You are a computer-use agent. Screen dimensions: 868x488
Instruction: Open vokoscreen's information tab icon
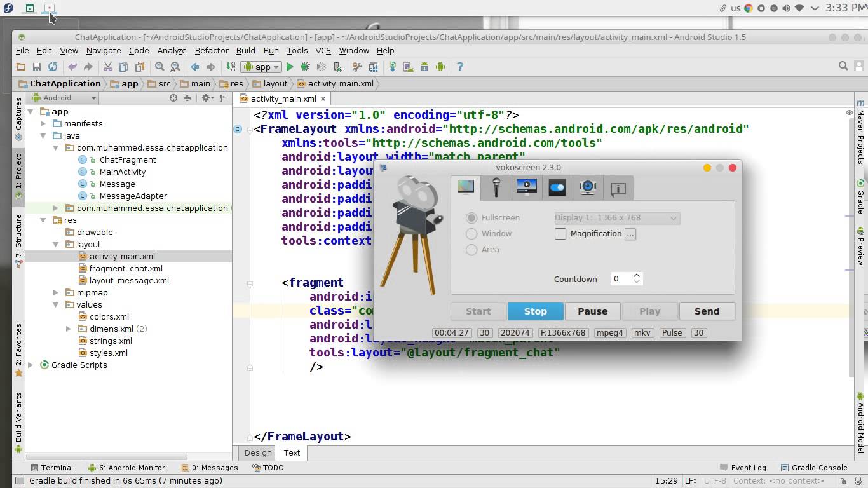[618, 188]
